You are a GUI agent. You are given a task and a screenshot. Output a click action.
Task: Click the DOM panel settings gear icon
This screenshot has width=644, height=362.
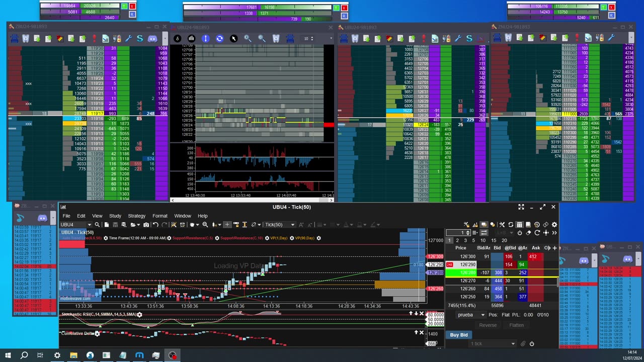(x=554, y=225)
